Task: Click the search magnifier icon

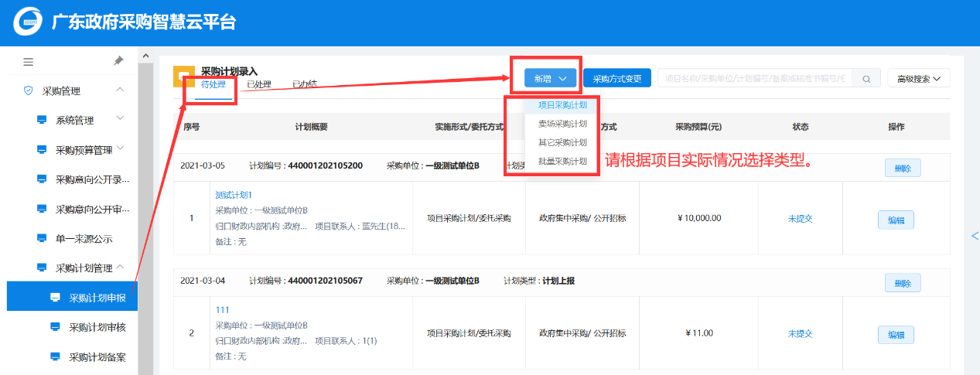Action: click(866, 78)
